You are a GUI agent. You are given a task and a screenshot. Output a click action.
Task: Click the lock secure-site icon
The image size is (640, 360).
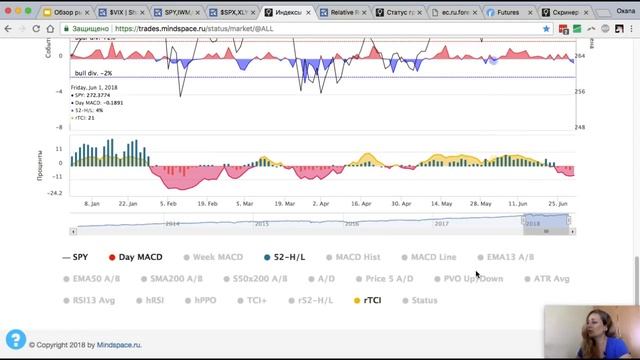(x=65, y=29)
